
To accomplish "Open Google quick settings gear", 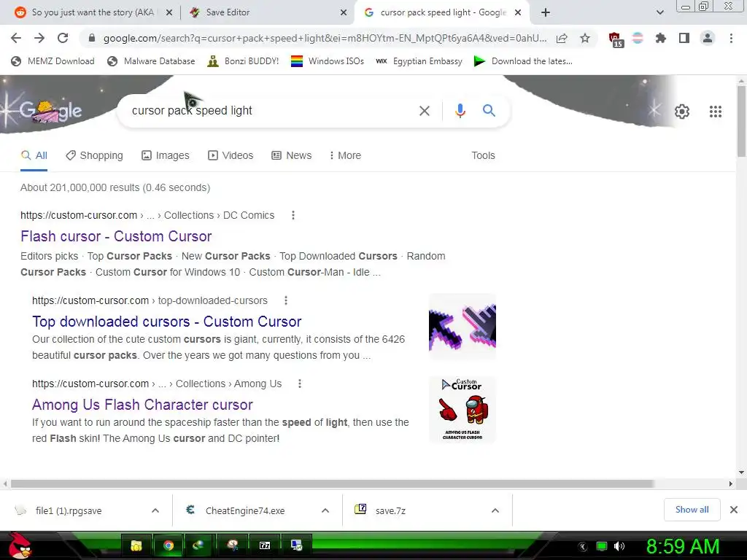I will pyautogui.click(x=682, y=112).
